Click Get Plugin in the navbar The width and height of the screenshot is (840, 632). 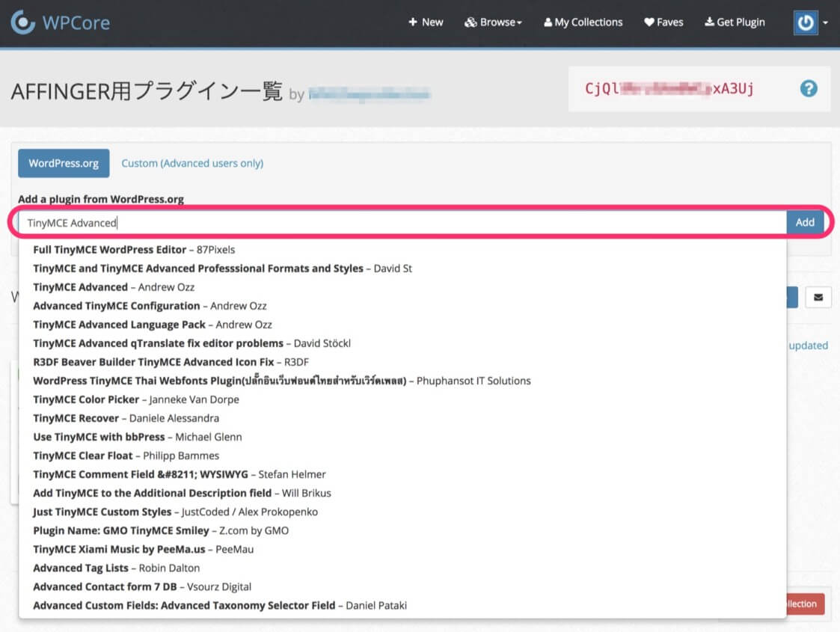[x=735, y=22]
